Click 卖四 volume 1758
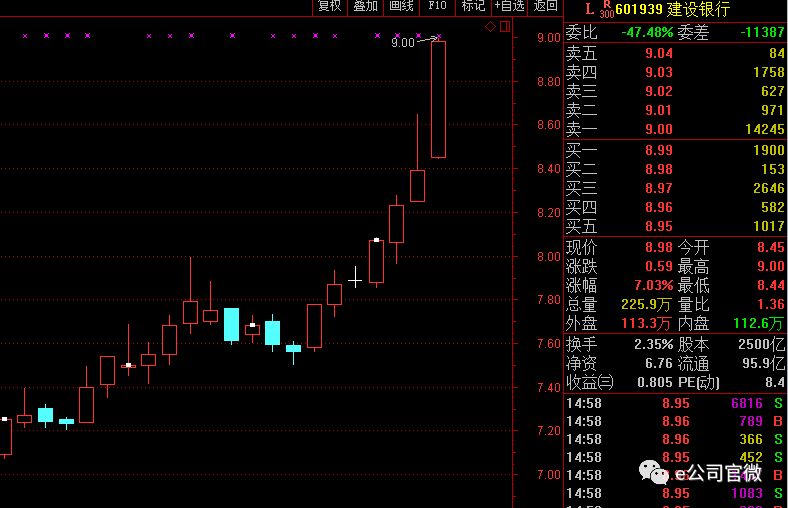Screen dimensions: 788x508 (x=769, y=72)
